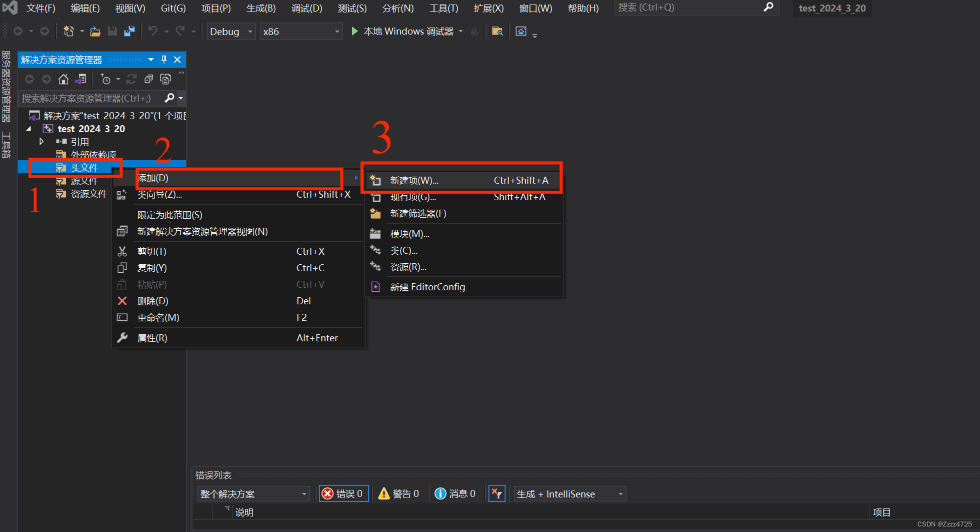Choose 类(C)... in the submenu
980x532 pixels.
point(464,250)
